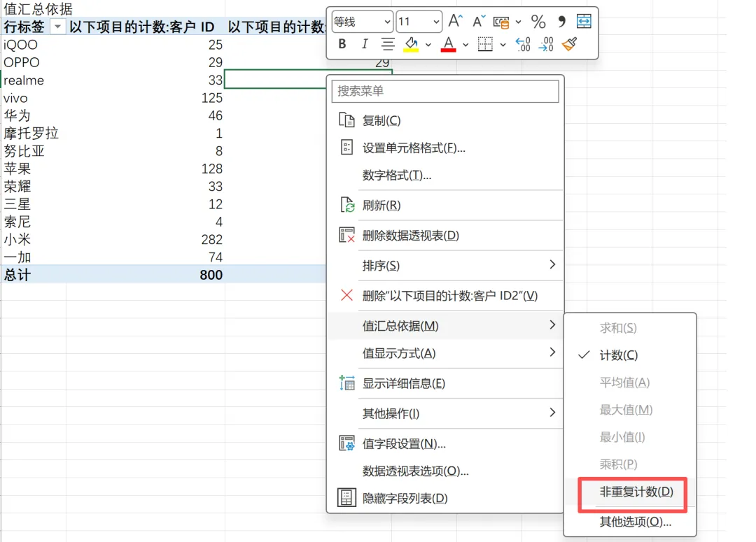Viewport: 756px width, 542px height.
Task: Expand 其他操作(I) submenu arrow
Action: [552, 413]
